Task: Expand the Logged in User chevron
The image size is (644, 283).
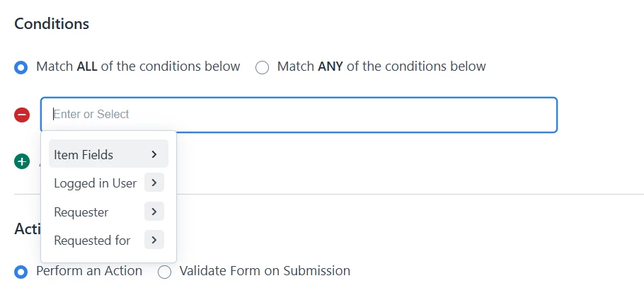Action: [154, 183]
